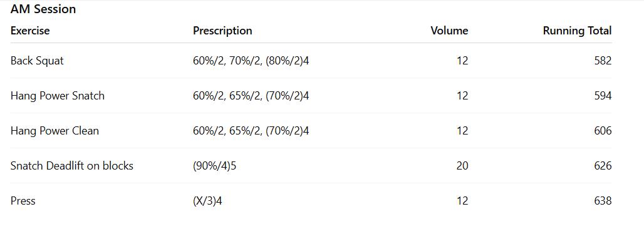Click Snatch Deadlift on blocks cell
This screenshot has height=239, width=644.
[x=72, y=166]
